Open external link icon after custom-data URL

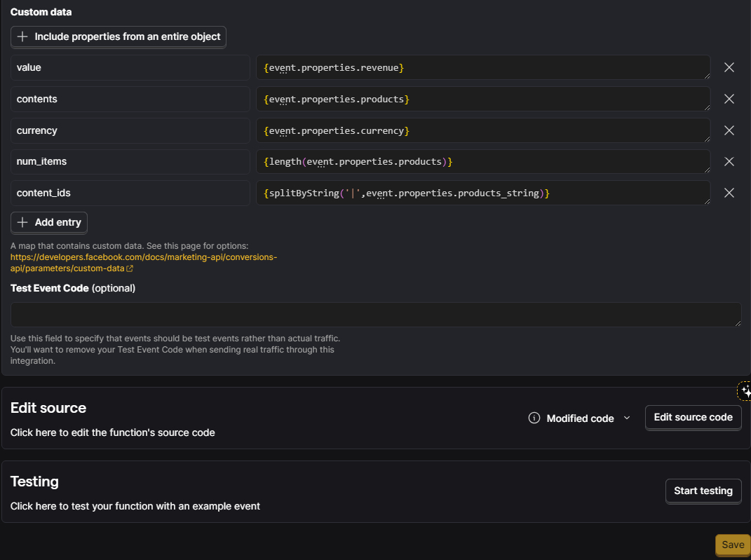pyautogui.click(x=130, y=268)
